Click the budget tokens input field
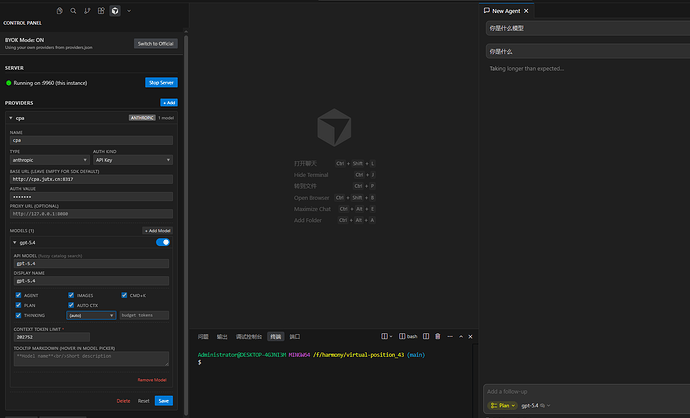This screenshot has height=418, width=690. (x=144, y=315)
